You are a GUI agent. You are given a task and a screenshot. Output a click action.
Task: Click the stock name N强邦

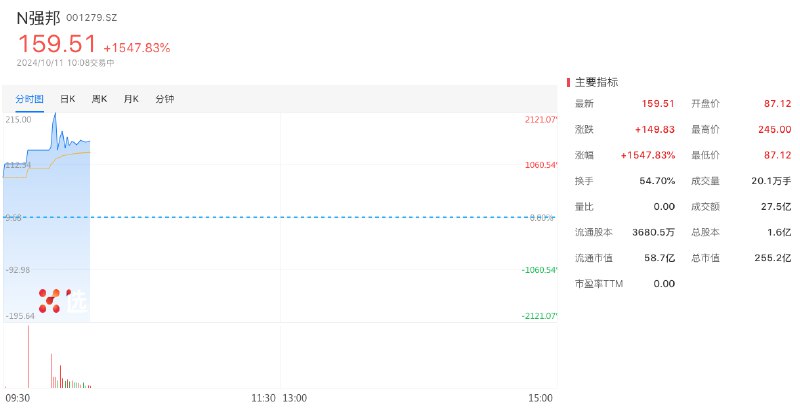click(38, 18)
